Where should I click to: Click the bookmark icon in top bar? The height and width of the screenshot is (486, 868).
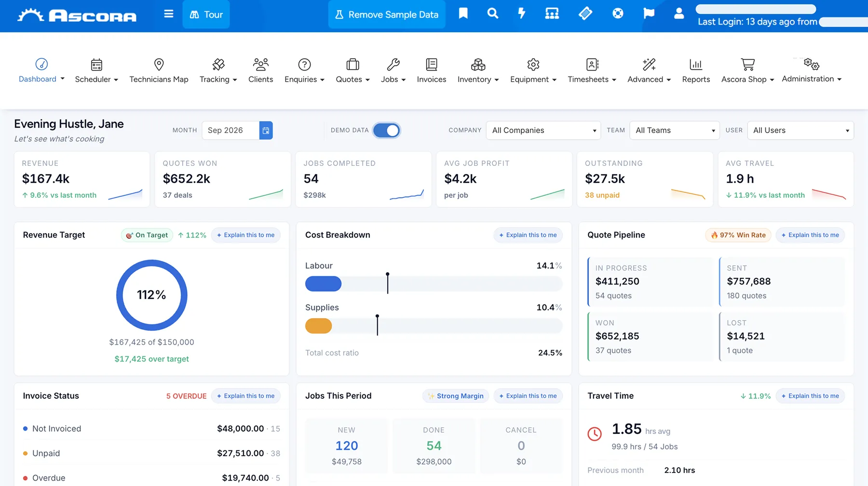pos(463,13)
